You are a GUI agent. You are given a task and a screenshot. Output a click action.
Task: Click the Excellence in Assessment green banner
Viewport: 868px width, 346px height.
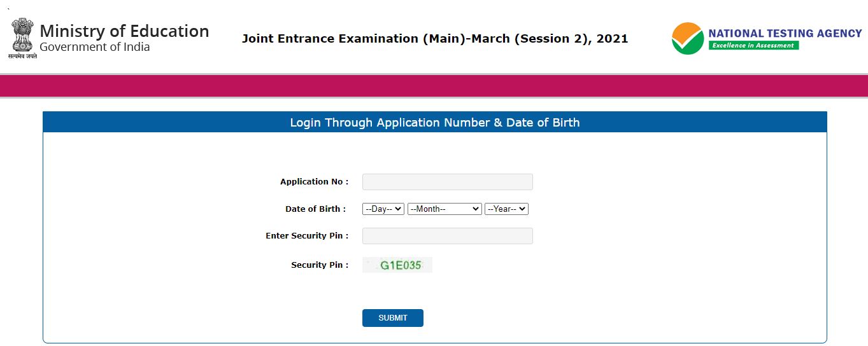753,45
